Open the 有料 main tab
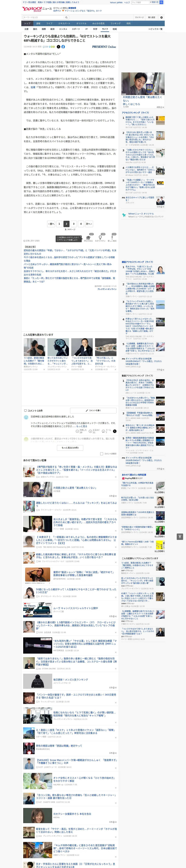Screen dimensions: 186x868 pyautogui.click(x=128, y=23)
